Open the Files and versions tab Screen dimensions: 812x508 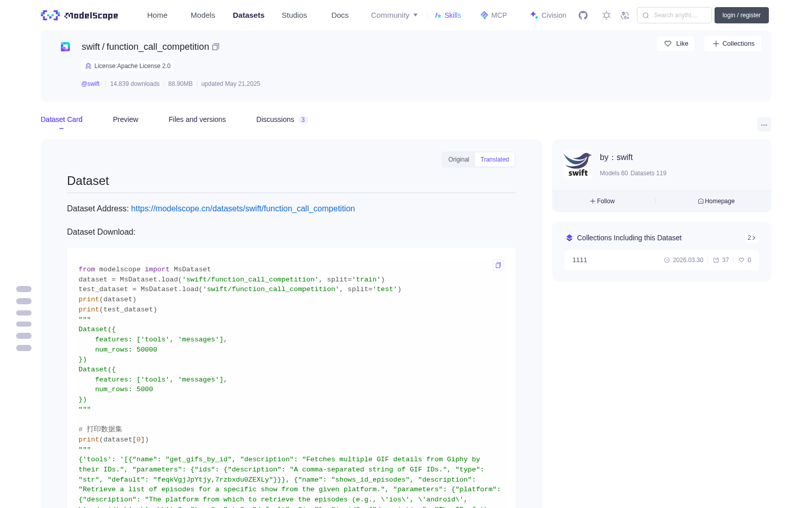click(x=197, y=119)
